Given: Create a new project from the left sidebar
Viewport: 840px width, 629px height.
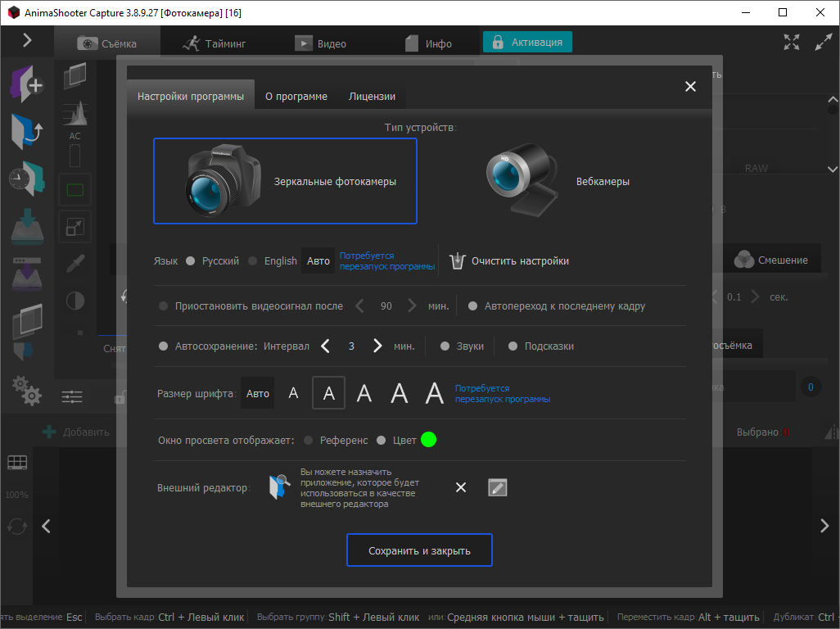Looking at the screenshot, I should pos(27,84).
